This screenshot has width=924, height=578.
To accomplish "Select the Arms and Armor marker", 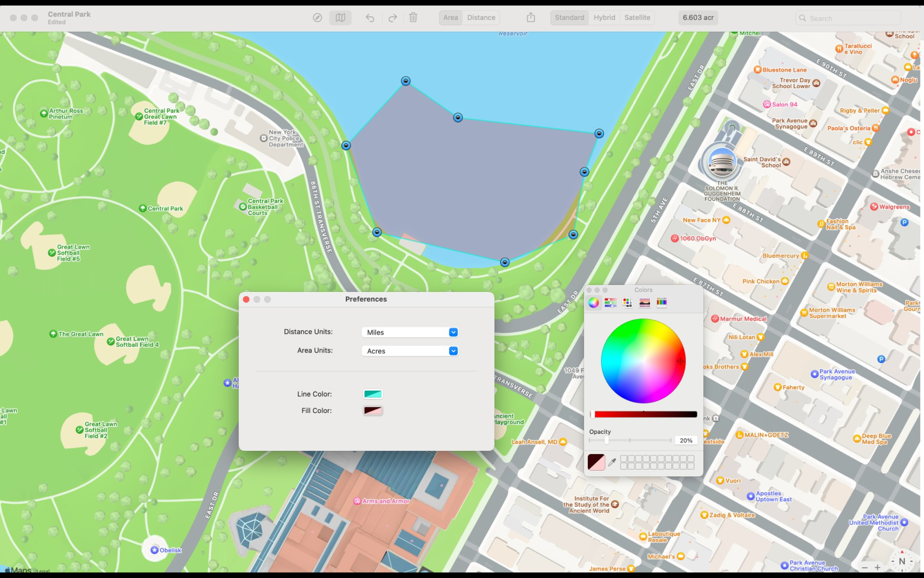I will click(357, 501).
